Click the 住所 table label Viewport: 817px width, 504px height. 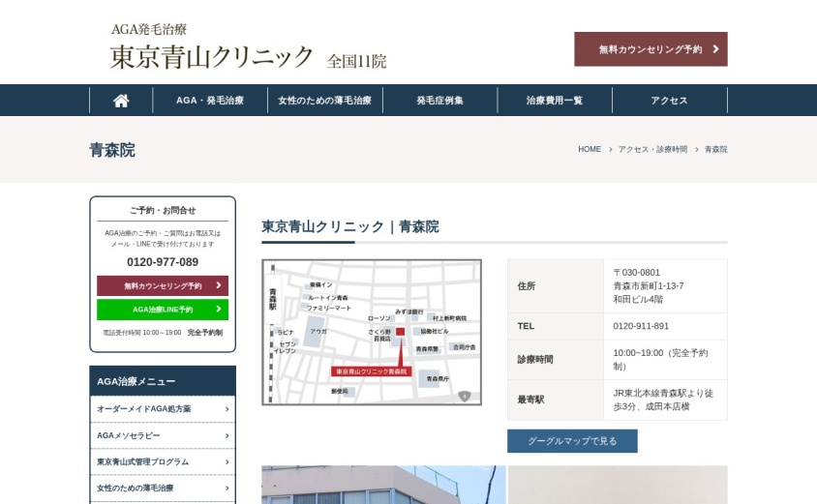pyautogui.click(x=527, y=285)
